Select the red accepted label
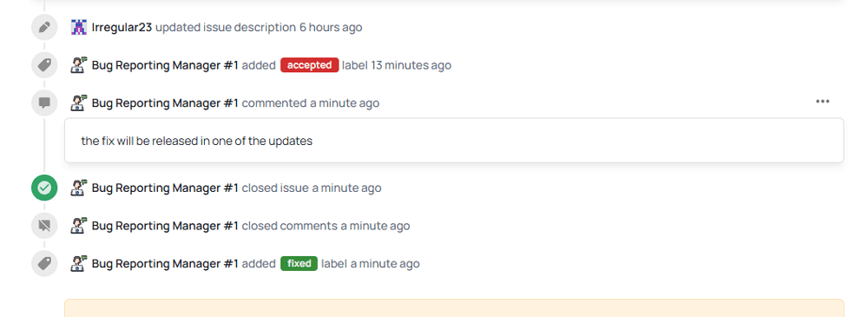868x317 pixels. [310, 65]
